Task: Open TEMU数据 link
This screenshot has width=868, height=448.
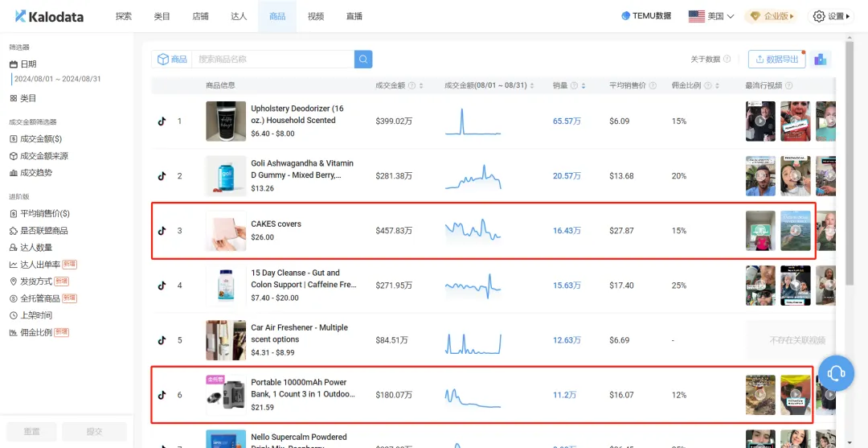Action: click(646, 16)
